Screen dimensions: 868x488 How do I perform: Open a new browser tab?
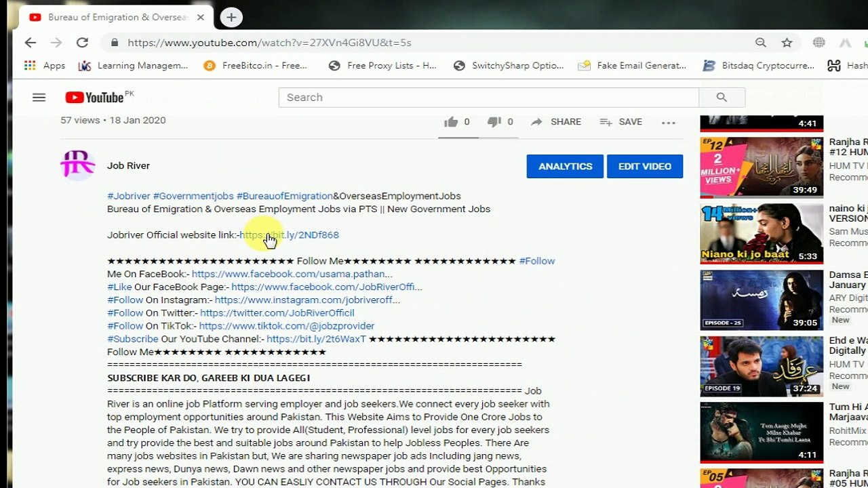231,18
